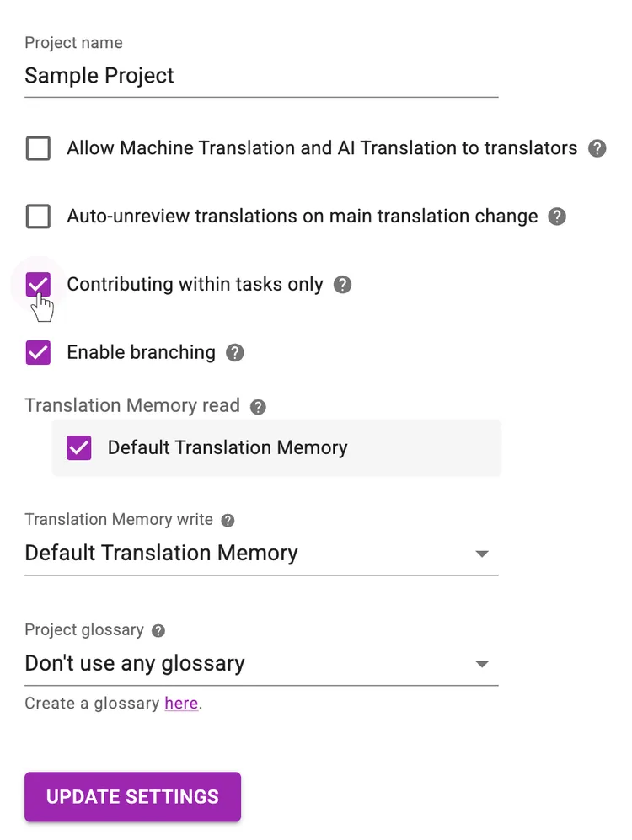View help for Contributing within tasks only
632x840 pixels.
pos(342,285)
